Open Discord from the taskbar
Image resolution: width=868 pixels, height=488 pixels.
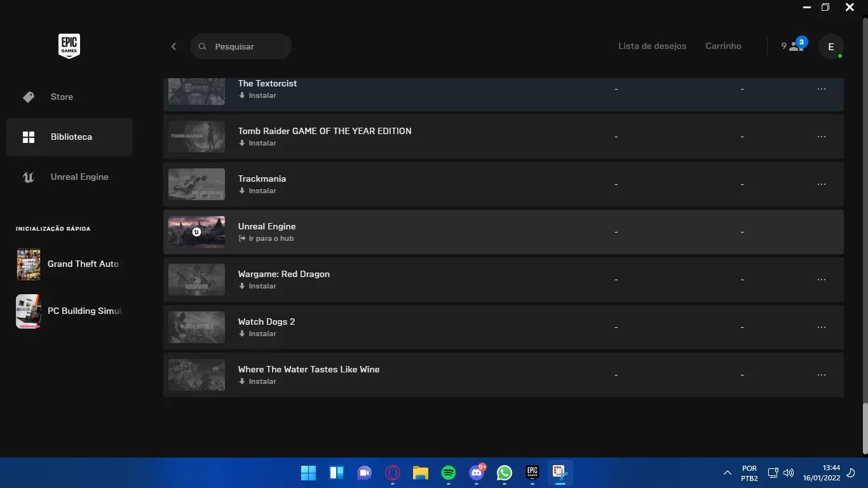pos(477,473)
